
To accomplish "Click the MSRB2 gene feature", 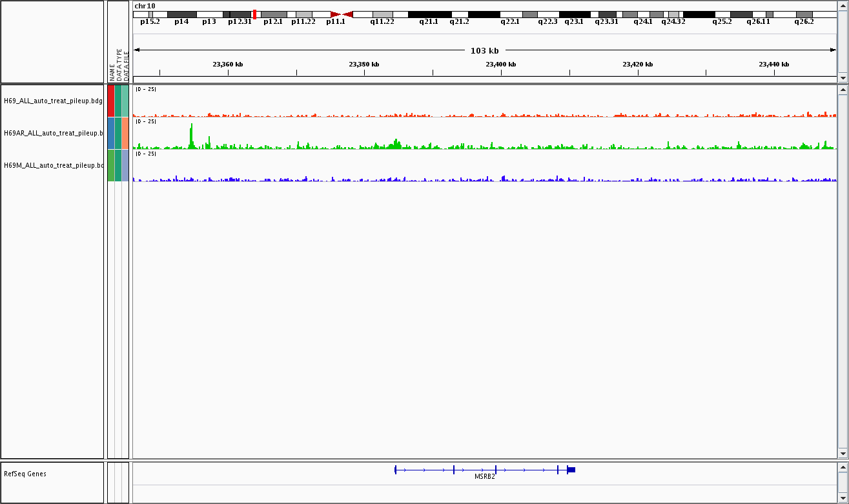I will 484,470.
